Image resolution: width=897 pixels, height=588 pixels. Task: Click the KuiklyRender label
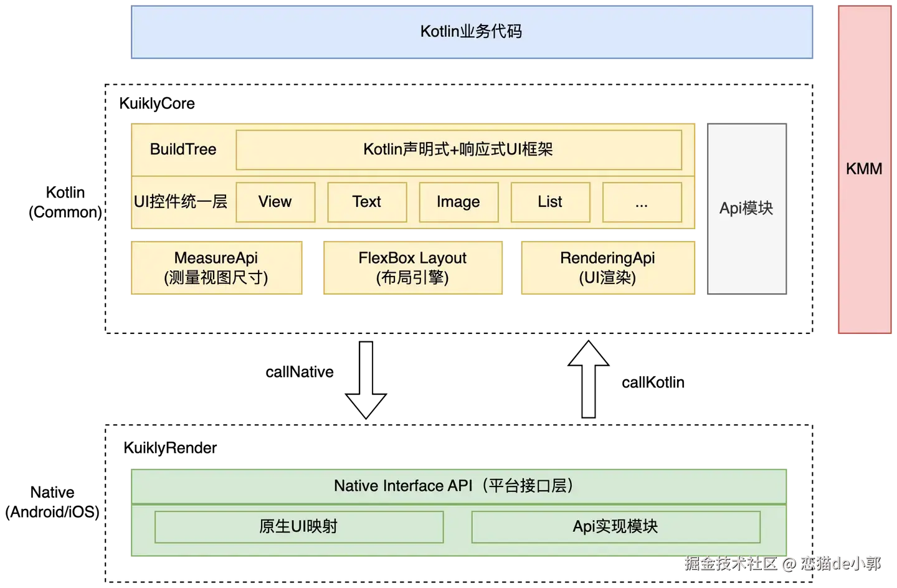[170, 448]
